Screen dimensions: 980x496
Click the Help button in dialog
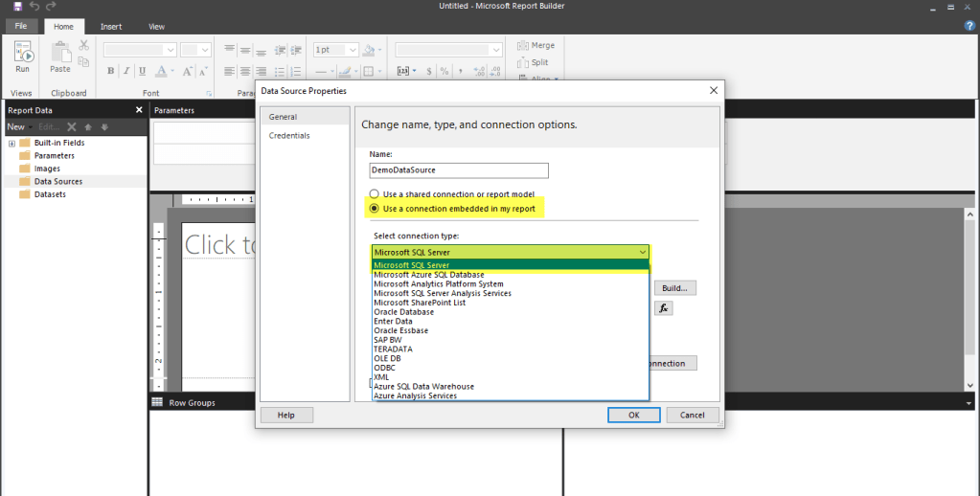286,415
